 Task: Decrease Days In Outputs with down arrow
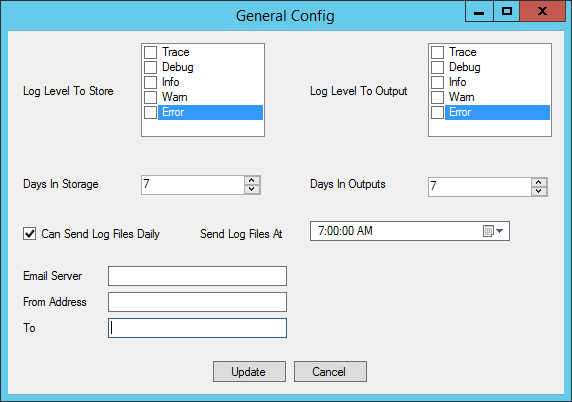(x=539, y=191)
